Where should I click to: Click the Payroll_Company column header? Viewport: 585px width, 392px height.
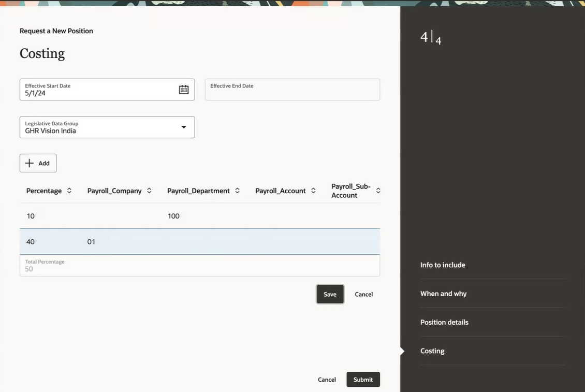[114, 191]
